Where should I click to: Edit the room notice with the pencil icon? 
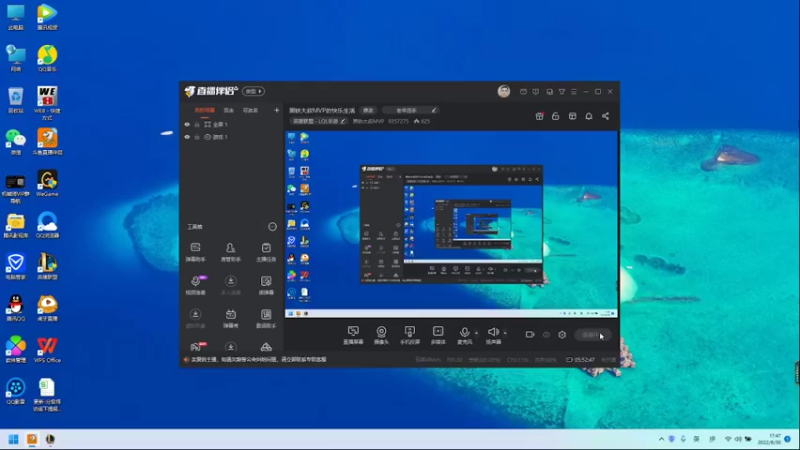434,110
